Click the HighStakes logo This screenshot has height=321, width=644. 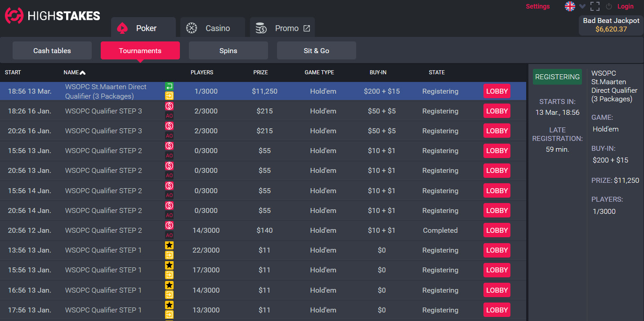click(x=52, y=16)
